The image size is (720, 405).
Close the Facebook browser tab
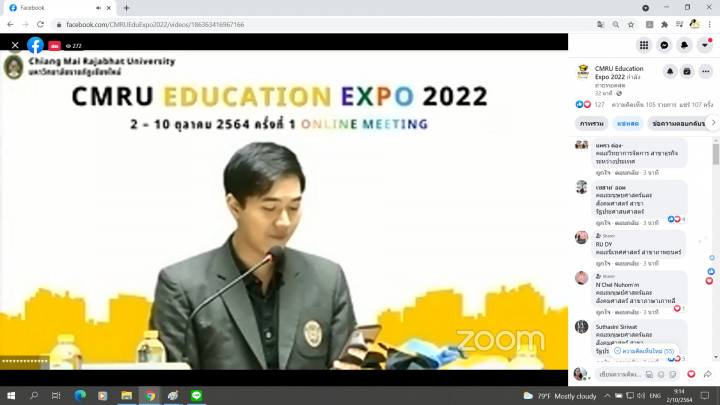pyautogui.click(x=109, y=8)
